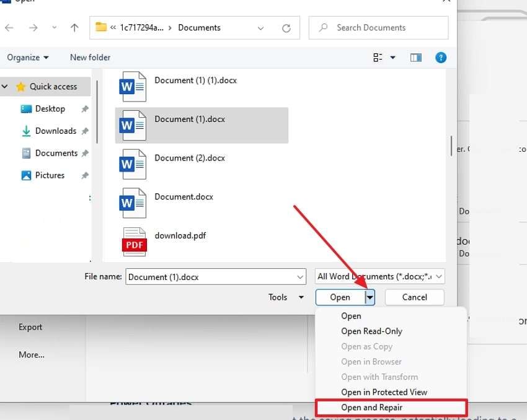The width and height of the screenshot is (527, 420).
Task: Click the Open button's dropdown arrow
Action: point(370,297)
